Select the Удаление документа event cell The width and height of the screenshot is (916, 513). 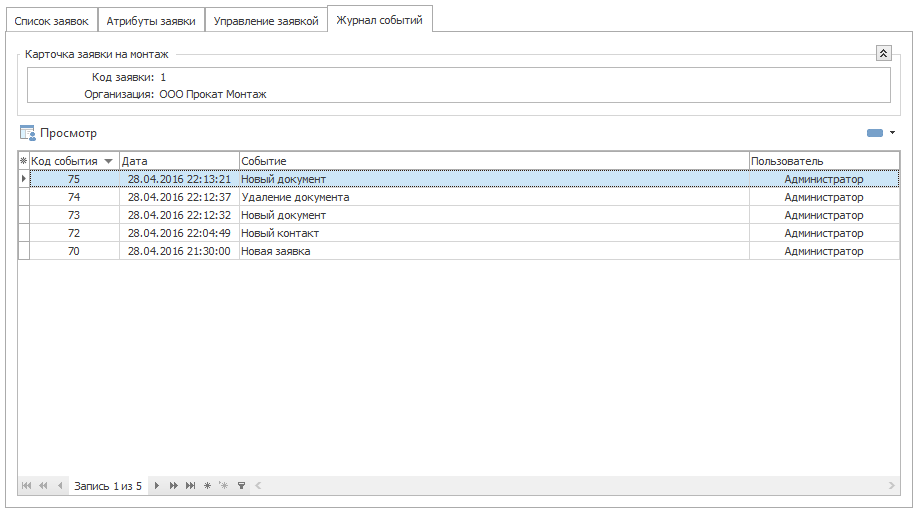pyautogui.click(x=494, y=197)
